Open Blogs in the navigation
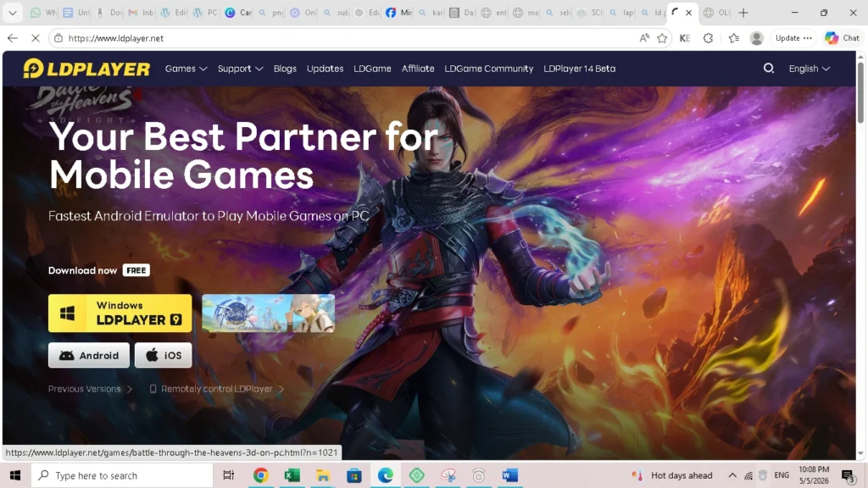This screenshot has width=868, height=488. 285,69
